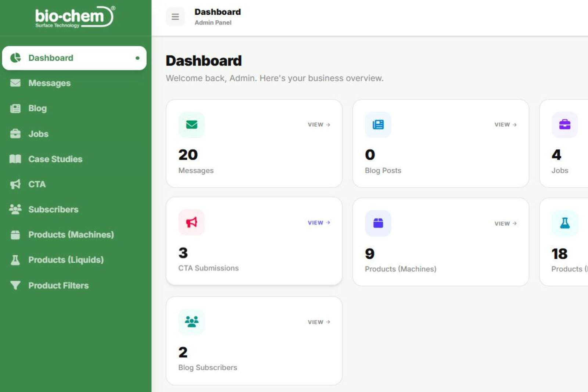Select Subscribers in the sidebar

click(74, 209)
